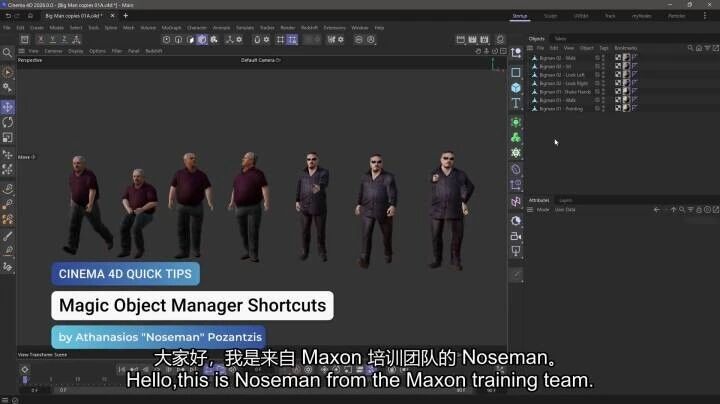The image size is (720, 404).
Task: Click the viewport orbit camera icon
Action: point(495,51)
